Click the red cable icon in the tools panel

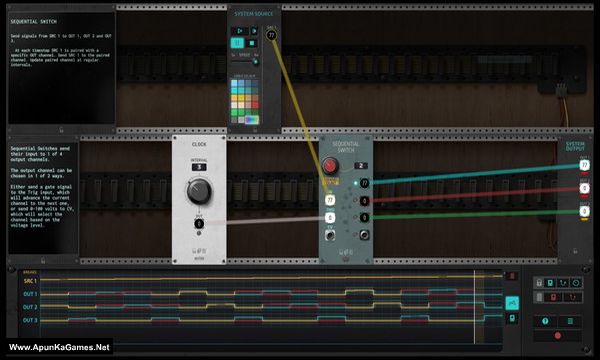pyautogui.click(x=572, y=297)
